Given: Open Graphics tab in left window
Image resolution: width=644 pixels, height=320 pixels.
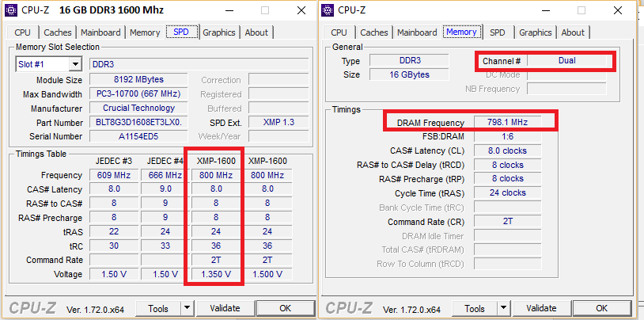Looking at the screenshot, I should 219,32.
